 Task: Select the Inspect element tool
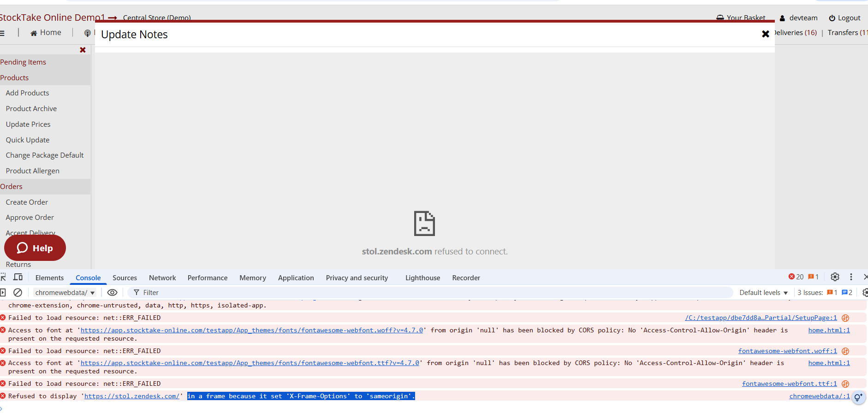coord(4,277)
